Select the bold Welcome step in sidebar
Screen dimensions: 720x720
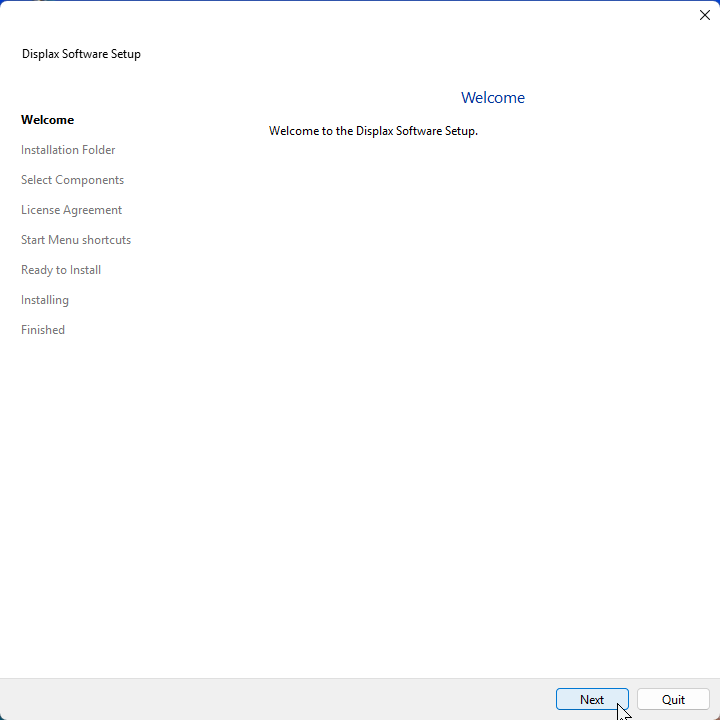[x=47, y=120]
